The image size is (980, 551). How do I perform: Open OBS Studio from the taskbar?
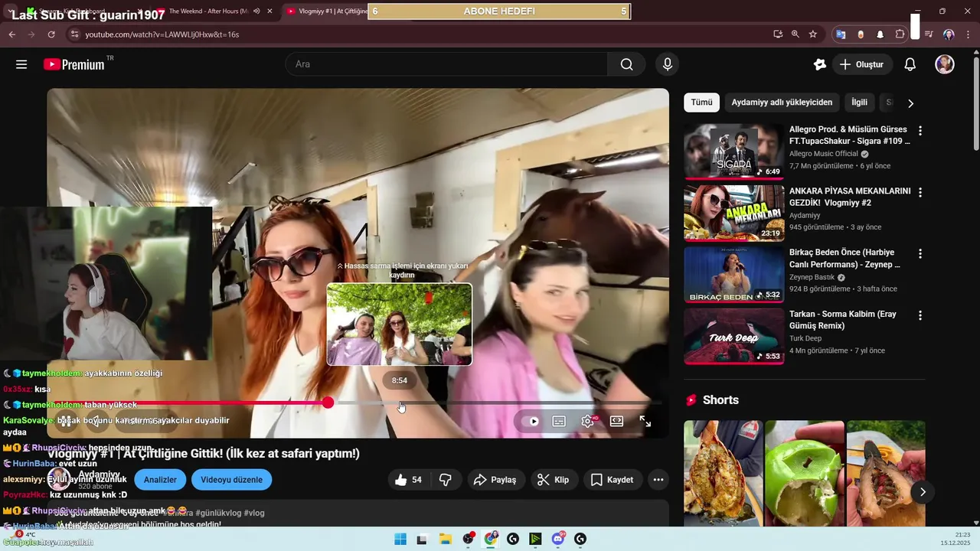click(x=468, y=540)
